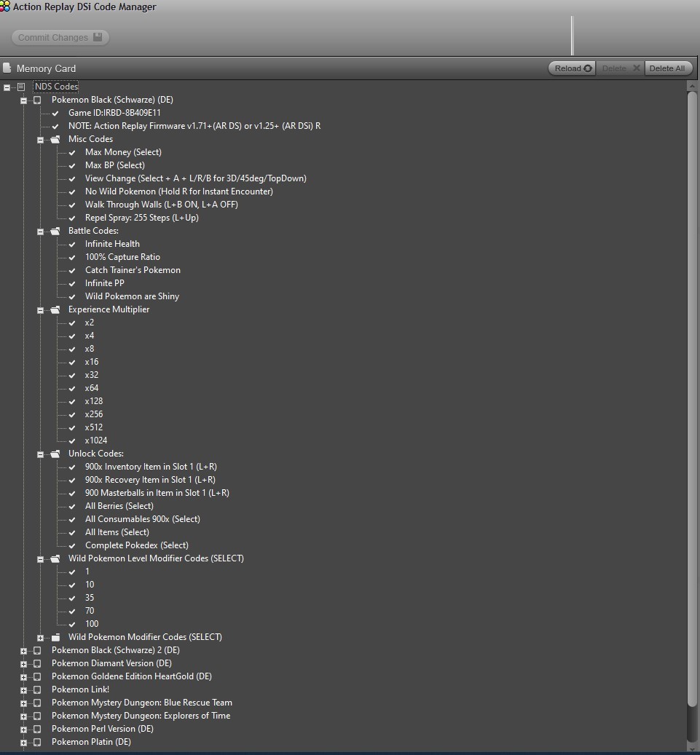Viewport: 700px width, 755px height.
Task: Click the Explorers of Time game icon
Action: pyautogui.click(x=37, y=716)
